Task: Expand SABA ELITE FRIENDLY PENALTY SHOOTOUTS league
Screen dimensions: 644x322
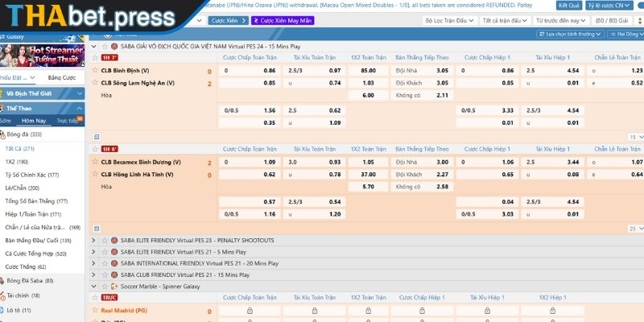Action: coord(95,241)
